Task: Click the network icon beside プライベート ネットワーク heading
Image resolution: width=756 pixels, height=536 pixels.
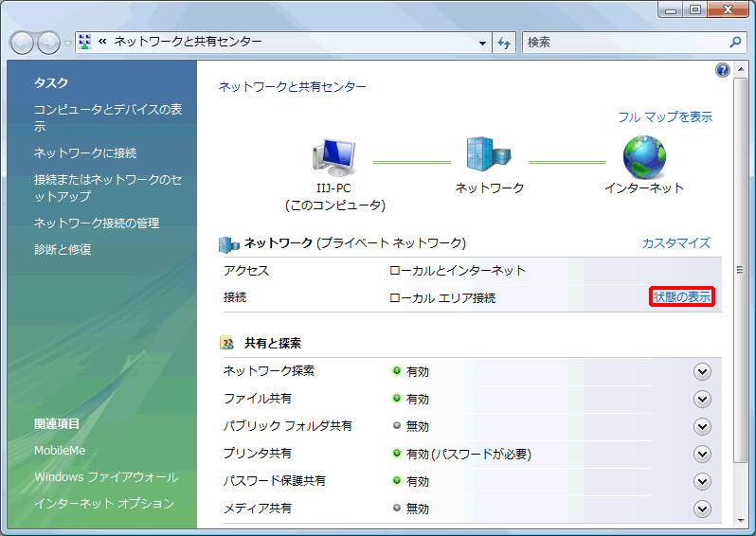Action: [228, 245]
